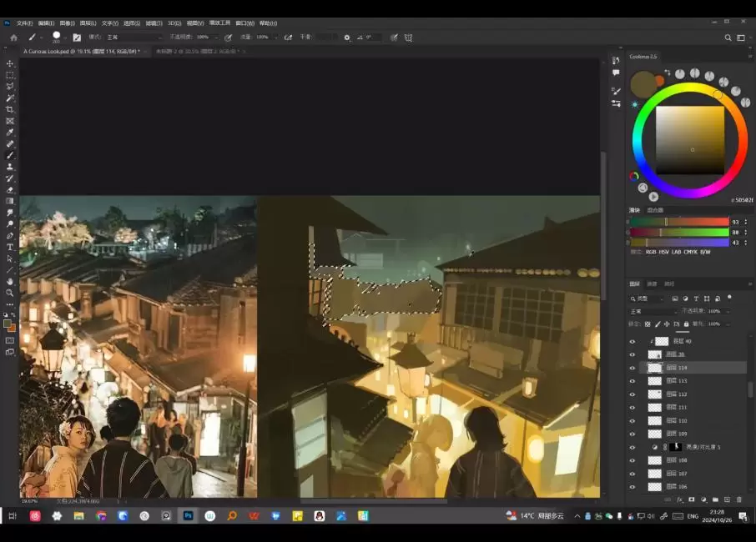Adjust the top red-green color slider

tap(679, 222)
